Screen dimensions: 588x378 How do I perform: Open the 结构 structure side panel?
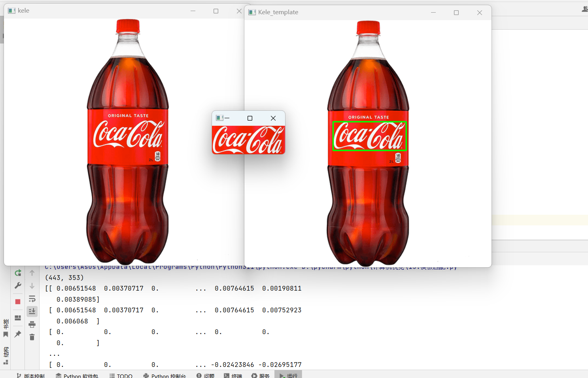click(x=6, y=355)
